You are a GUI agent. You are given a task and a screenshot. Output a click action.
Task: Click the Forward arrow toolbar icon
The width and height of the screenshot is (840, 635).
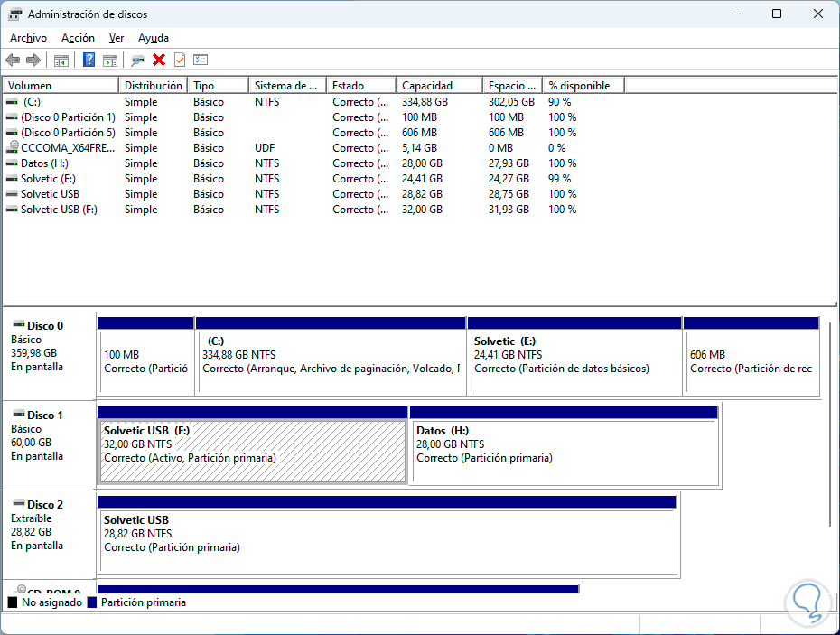[x=33, y=60]
